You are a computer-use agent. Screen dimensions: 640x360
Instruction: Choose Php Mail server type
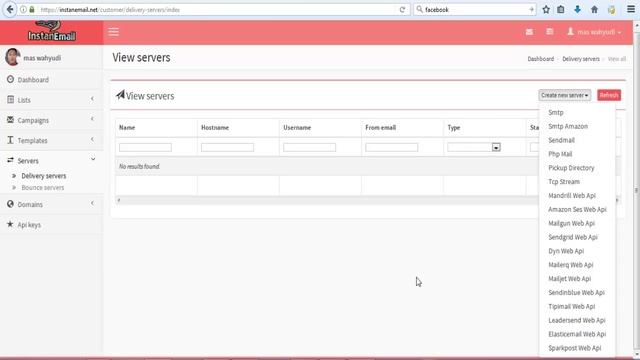point(560,154)
